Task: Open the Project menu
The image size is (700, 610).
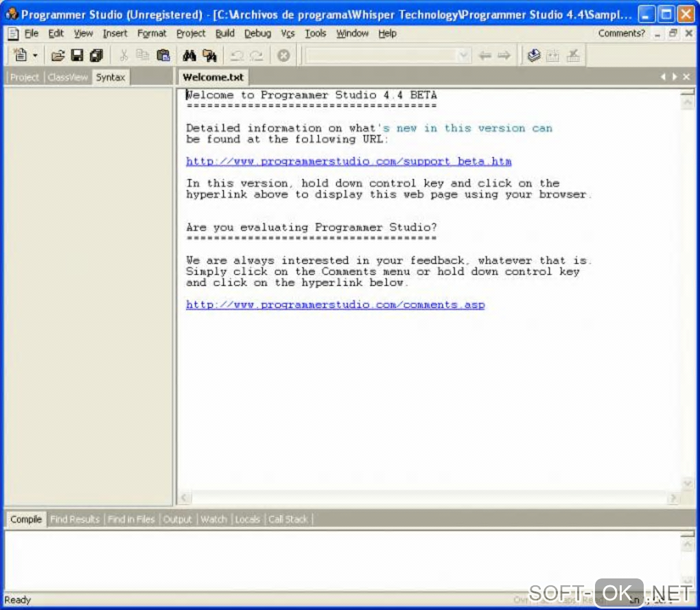Action: [x=191, y=34]
